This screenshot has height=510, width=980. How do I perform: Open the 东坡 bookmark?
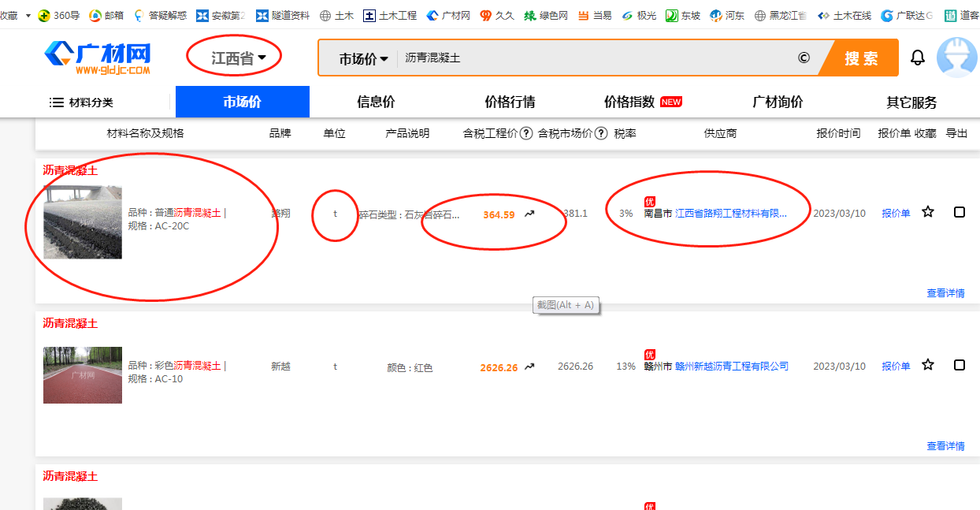point(683,15)
